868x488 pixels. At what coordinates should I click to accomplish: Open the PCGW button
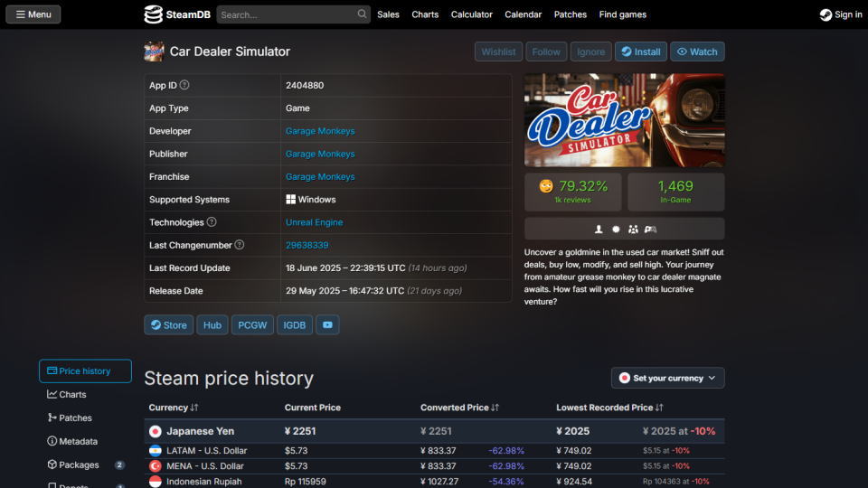pyautogui.click(x=252, y=324)
